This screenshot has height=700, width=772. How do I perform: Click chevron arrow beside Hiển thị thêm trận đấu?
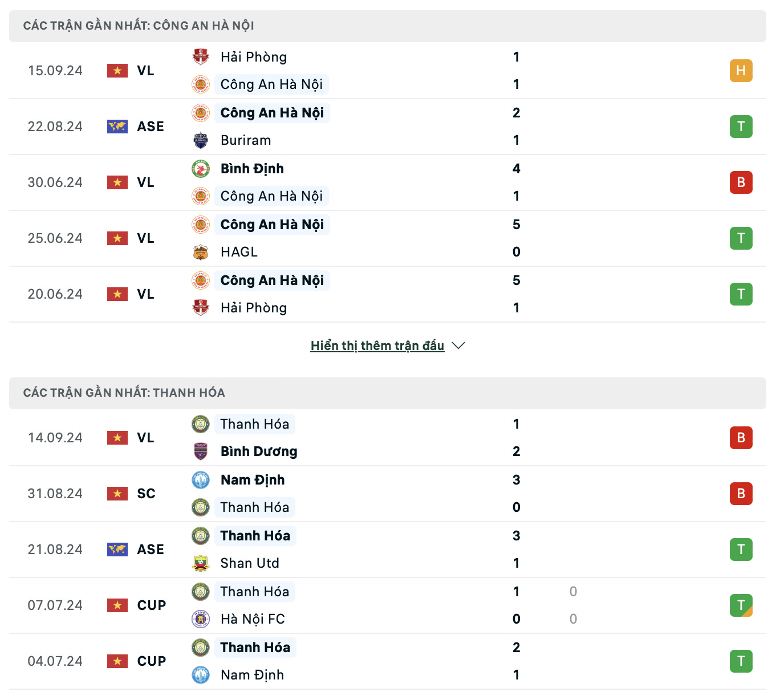[458, 345]
